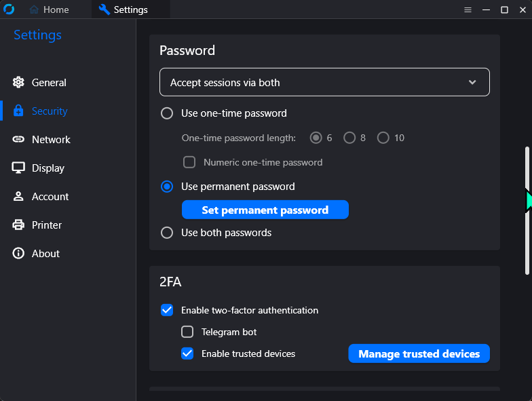The height and width of the screenshot is (401, 532).
Task: Click the 2FA section heading
Action: [170, 282]
